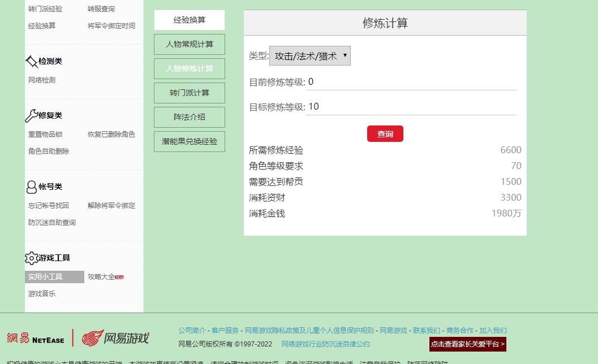The height and width of the screenshot is (364, 598).
Task: Open the 恢复已删除角色 link
Action: point(111,134)
